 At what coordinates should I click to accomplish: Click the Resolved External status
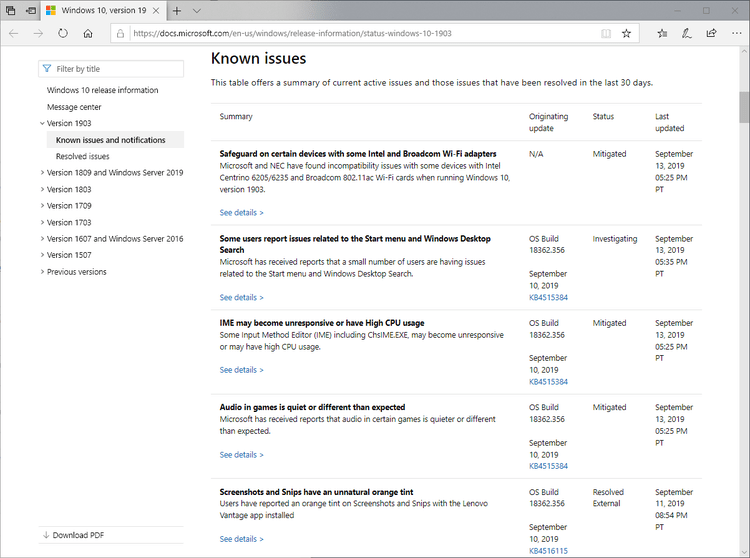click(x=608, y=498)
